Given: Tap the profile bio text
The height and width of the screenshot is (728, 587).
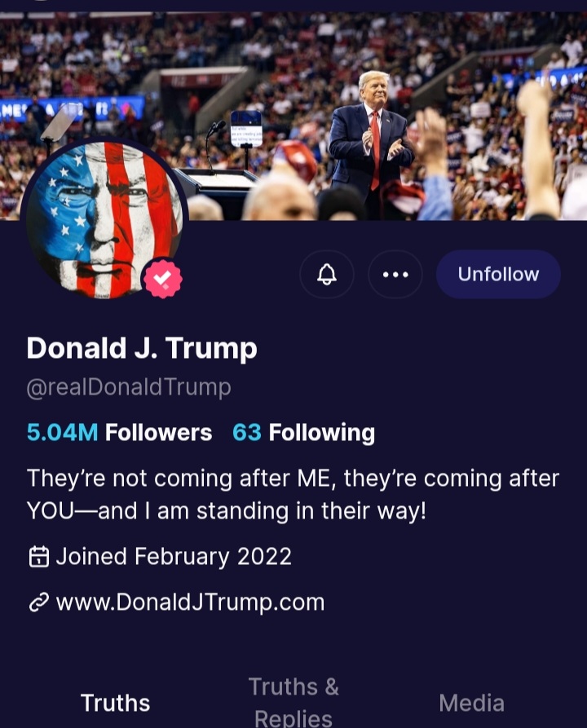Looking at the screenshot, I should [293, 495].
